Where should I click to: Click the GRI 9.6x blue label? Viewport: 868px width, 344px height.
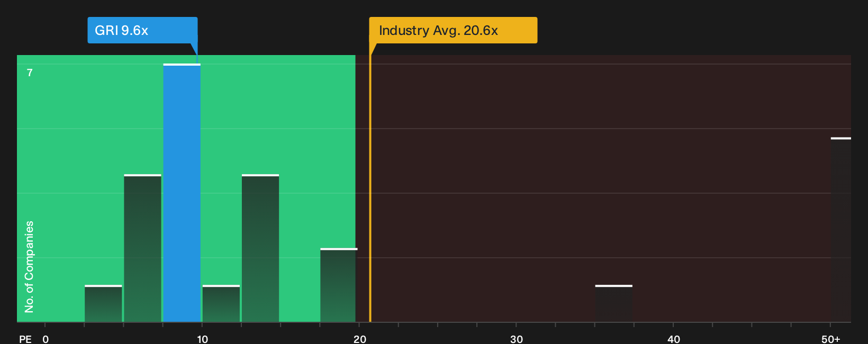click(x=142, y=30)
